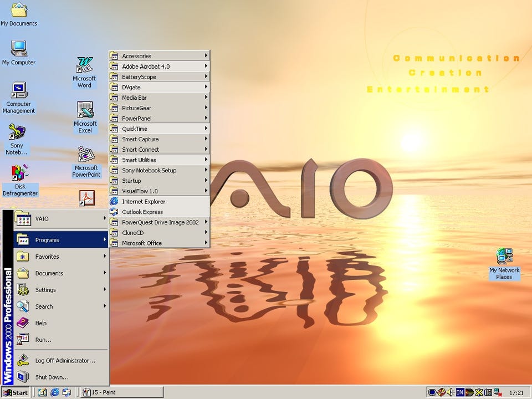The image size is (532, 399).
Task: Click Run... in the Start menu
Action: [x=61, y=340]
